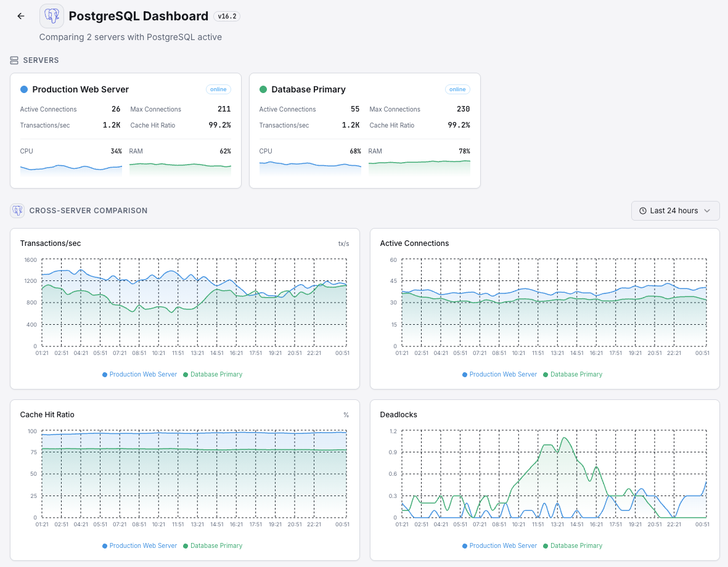Click the PostgreSQL elephant logo in the header
Image resolution: width=728 pixels, height=567 pixels.
coord(51,15)
